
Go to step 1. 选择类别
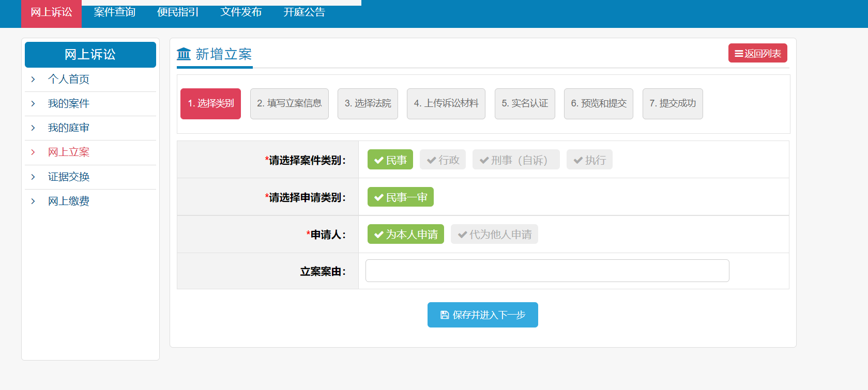click(210, 103)
